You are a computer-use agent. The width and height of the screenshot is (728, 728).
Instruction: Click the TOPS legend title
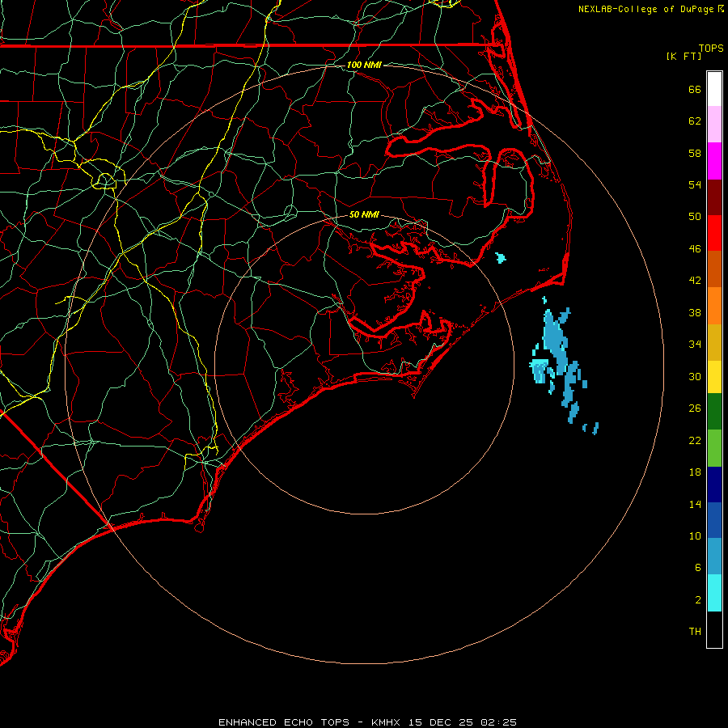(x=711, y=48)
